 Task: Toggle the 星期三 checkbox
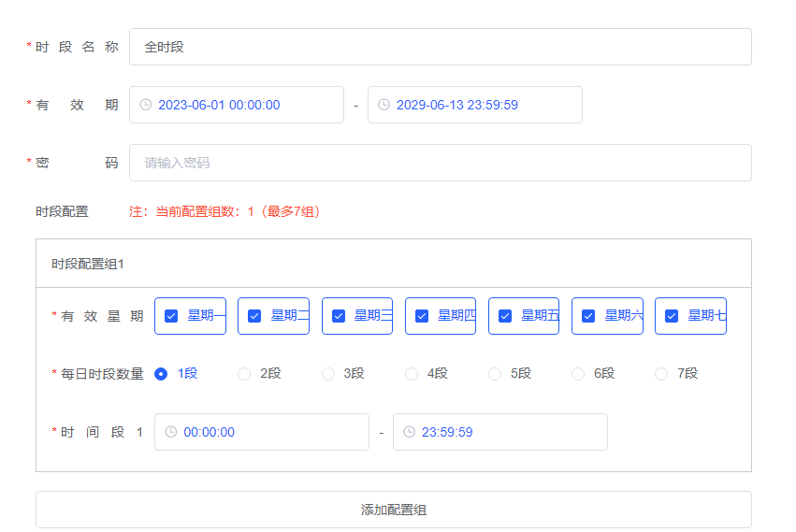tap(339, 316)
